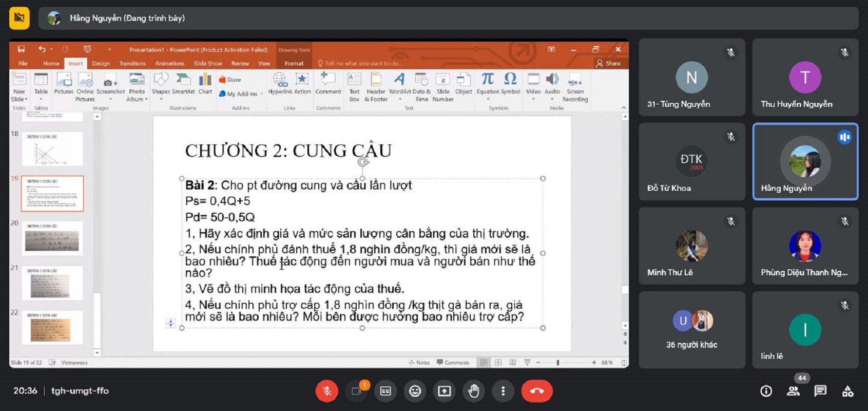Click the red leave call button

(536, 391)
